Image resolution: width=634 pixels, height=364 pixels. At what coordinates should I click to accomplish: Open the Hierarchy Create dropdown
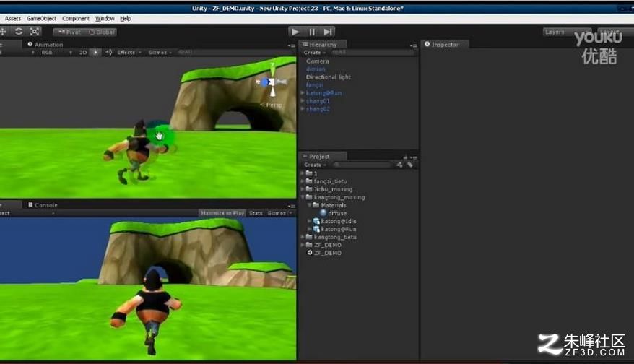[x=315, y=53]
